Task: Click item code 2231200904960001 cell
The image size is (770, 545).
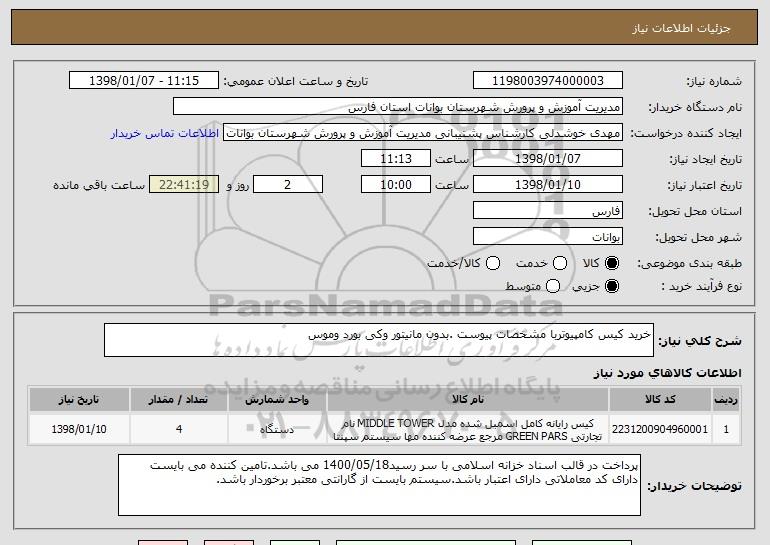Action: 660,429
